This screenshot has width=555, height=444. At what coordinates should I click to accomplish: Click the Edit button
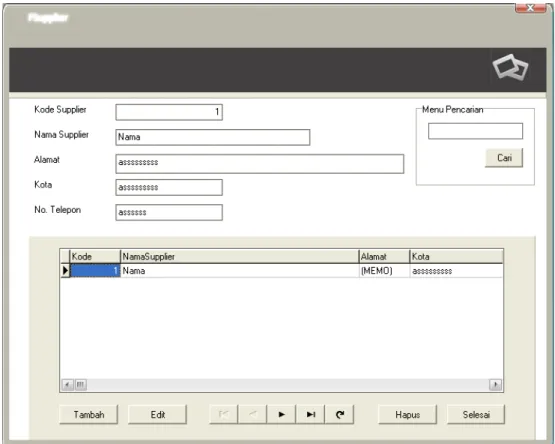pyautogui.click(x=158, y=415)
